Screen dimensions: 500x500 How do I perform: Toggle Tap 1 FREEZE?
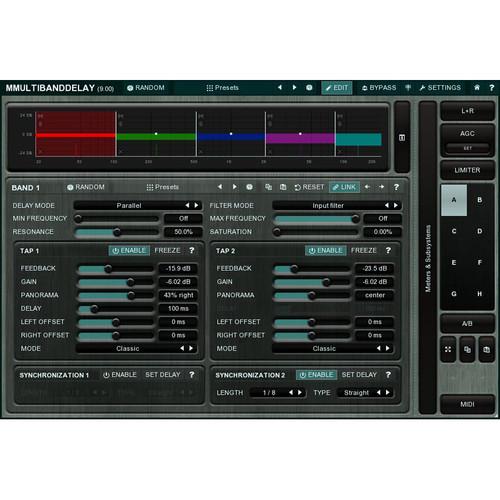pyautogui.click(x=167, y=250)
